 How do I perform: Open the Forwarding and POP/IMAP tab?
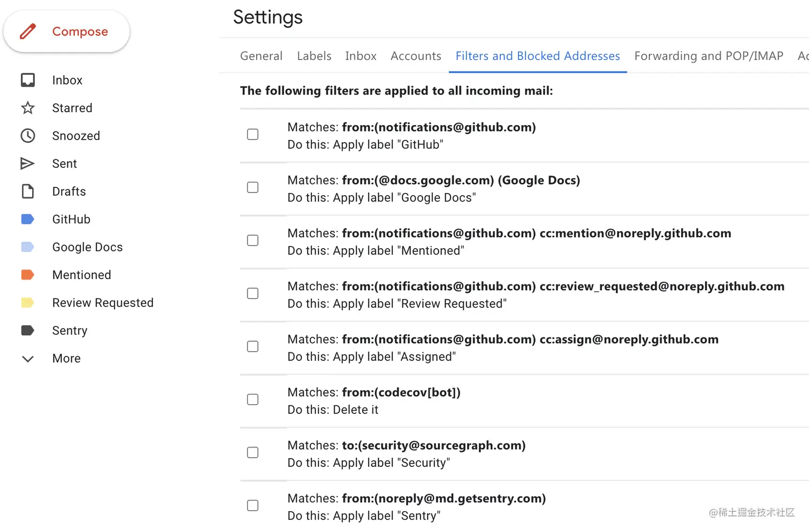tap(708, 56)
